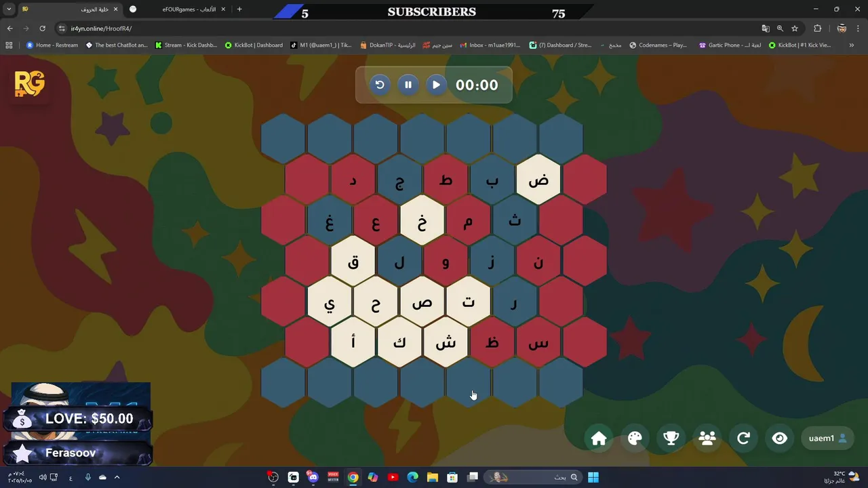Expand the bookmarks overflow chevron

point(852,45)
